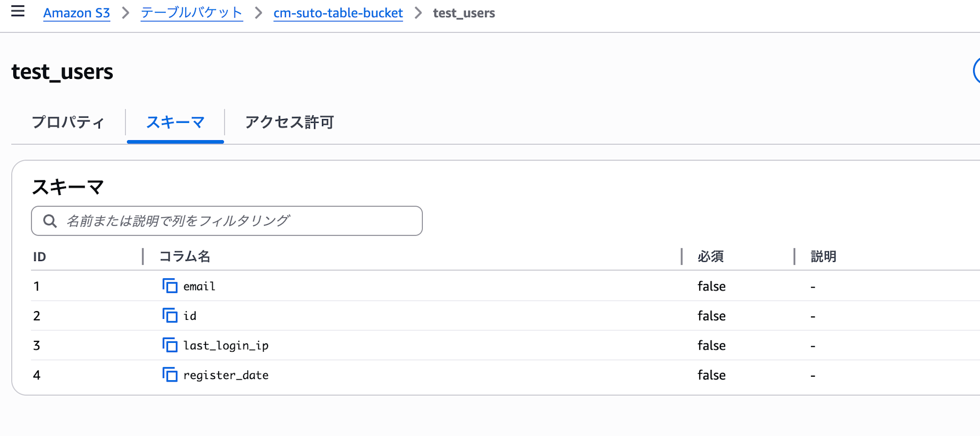Open the Amazon S3 breadcrumb link

coord(76,13)
